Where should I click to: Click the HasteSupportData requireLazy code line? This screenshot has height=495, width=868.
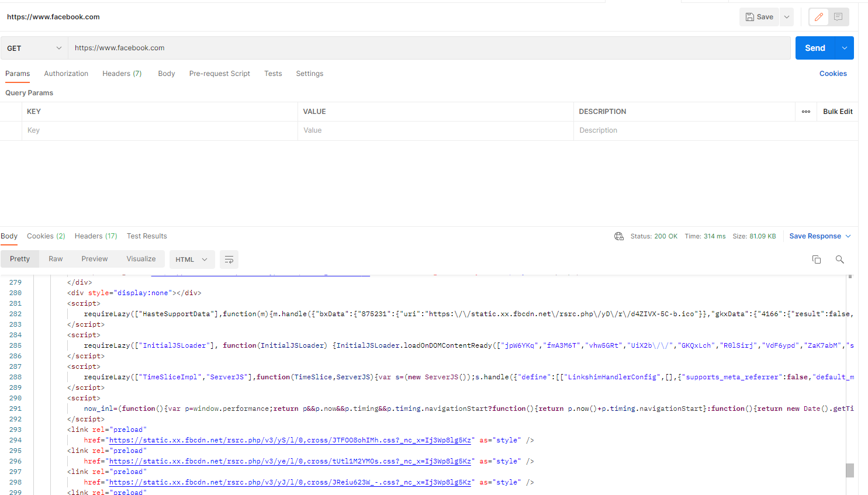click(469, 314)
